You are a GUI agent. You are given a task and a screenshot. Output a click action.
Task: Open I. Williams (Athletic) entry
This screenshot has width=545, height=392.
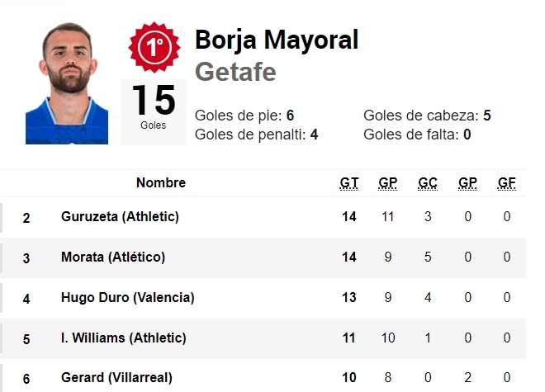pyautogui.click(x=124, y=338)
